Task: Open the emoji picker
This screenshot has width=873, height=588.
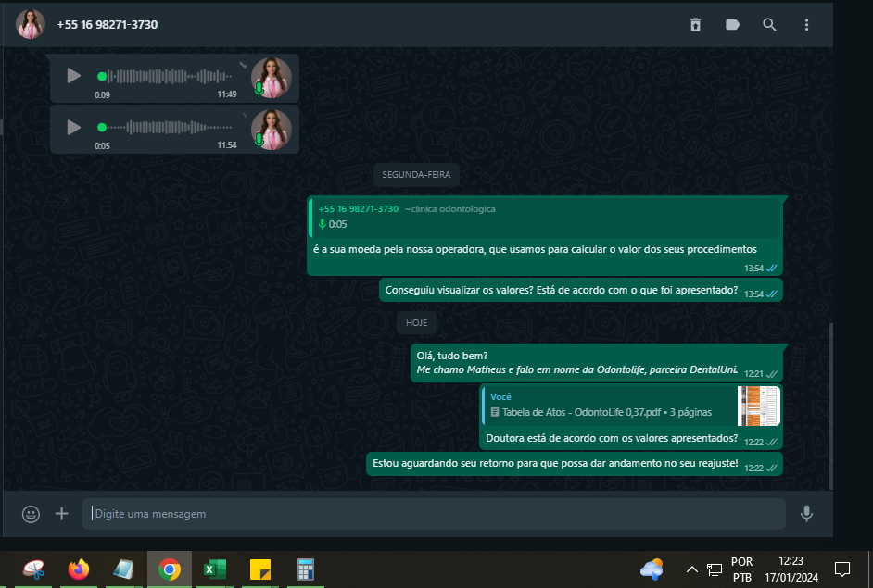Action: coord(31,514)
